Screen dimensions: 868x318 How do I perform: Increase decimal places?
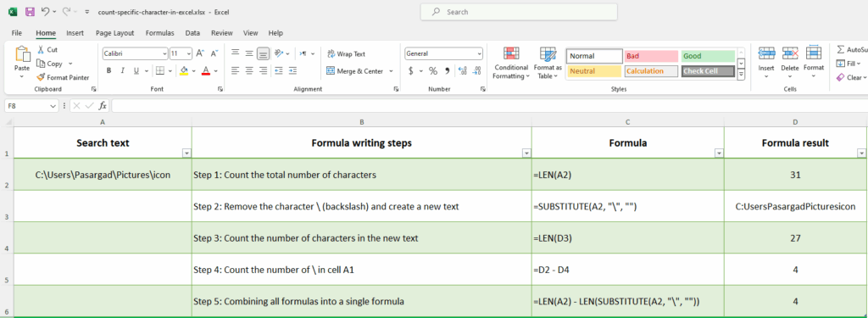463,71
